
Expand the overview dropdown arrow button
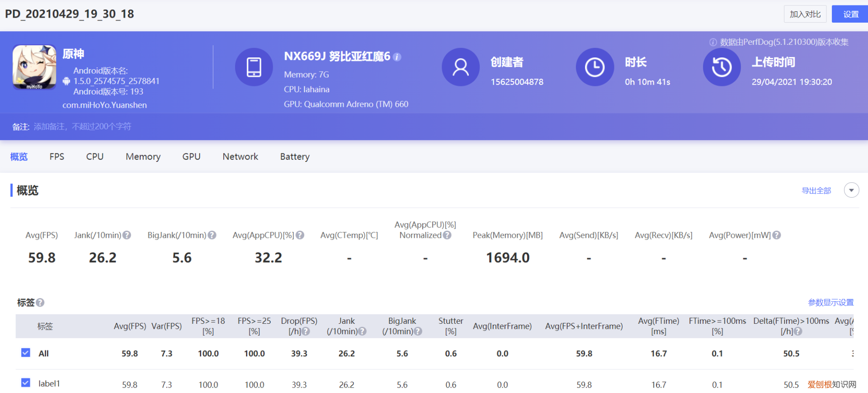pos(851,190)
